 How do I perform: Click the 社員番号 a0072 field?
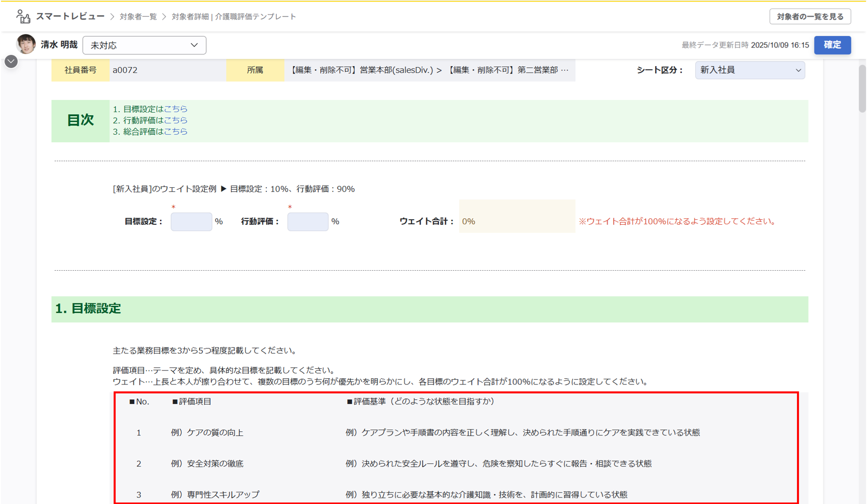point(167,70)
